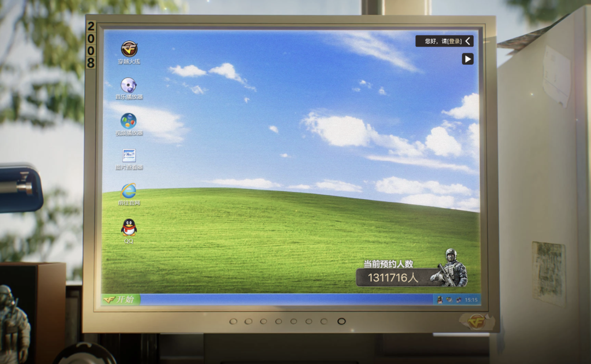The height and width of the screenshot is (364, 591).
Task: Select the highlighted last monitor indicator dot
Action: [341, 321]
